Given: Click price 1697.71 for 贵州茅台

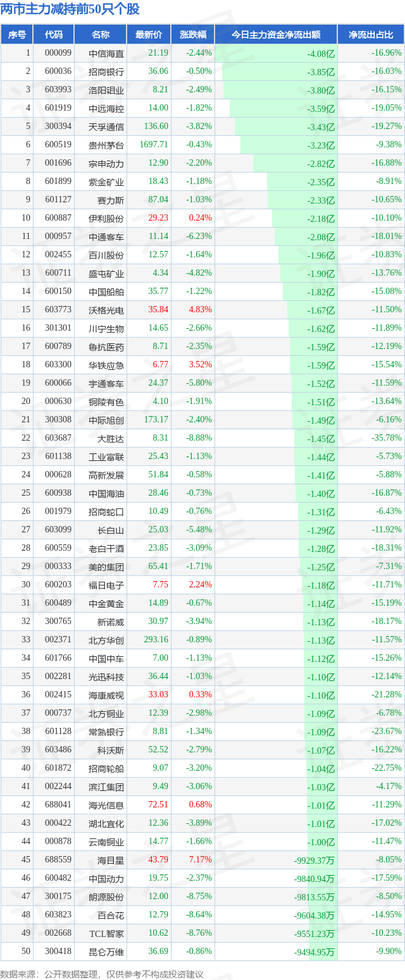Looking at the screenshot, I should (x=154, y=145).
